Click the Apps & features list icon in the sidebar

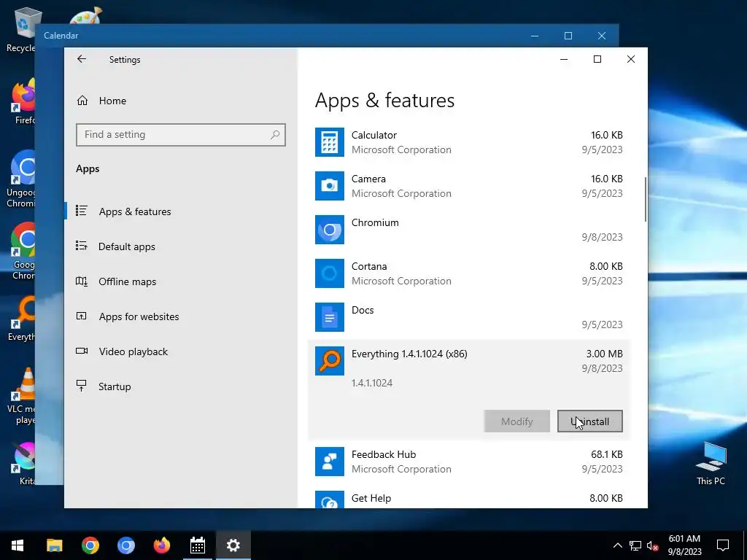tap(82, 211)
